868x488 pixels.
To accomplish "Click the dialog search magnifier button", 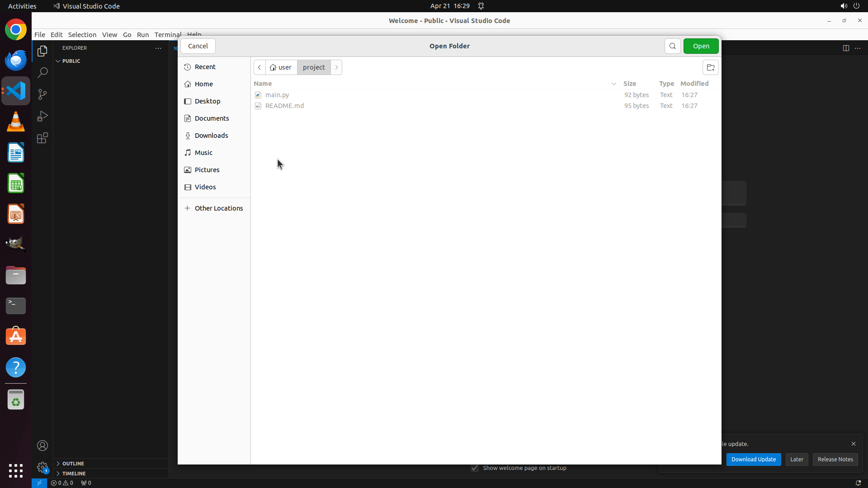I will point(672,46).
